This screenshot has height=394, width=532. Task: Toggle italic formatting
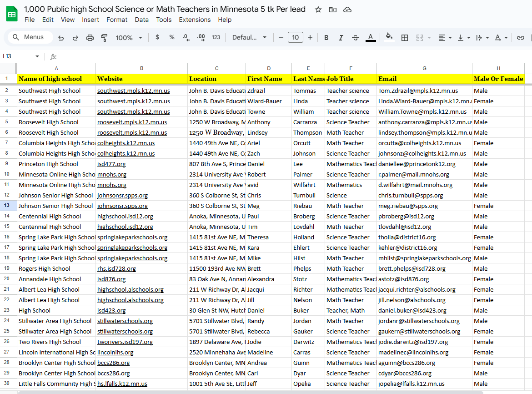point(341,38)
